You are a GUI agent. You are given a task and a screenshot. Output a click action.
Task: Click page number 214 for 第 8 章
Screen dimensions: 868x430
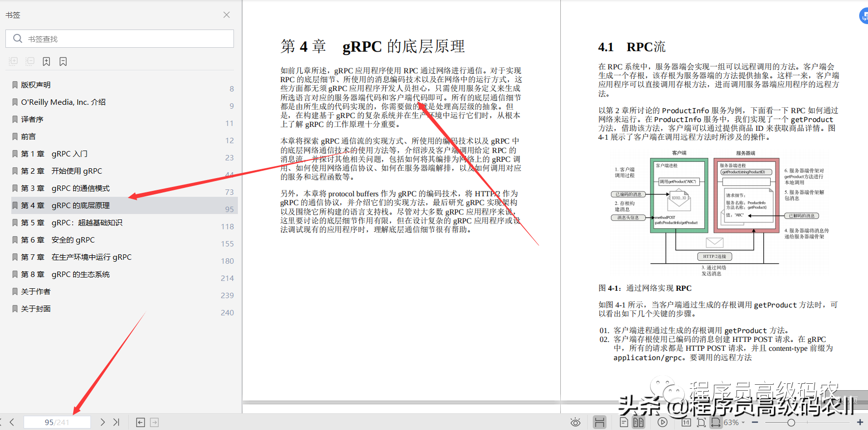(228, 278)
